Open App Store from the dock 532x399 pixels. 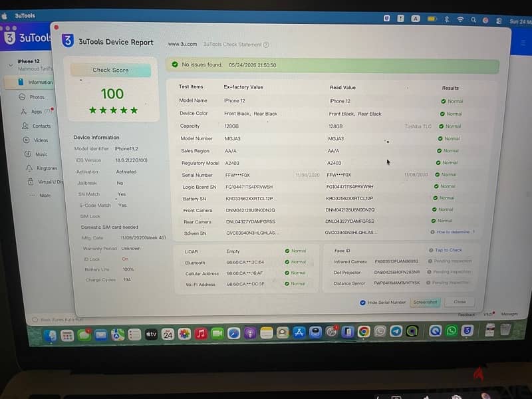pyautogui.click(x=299, y=333)
